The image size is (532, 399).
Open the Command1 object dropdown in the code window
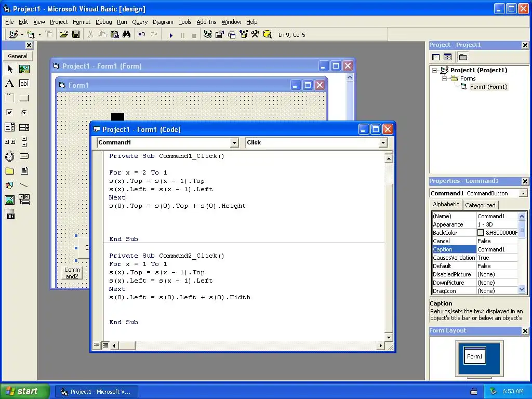(x=234, y=143)
